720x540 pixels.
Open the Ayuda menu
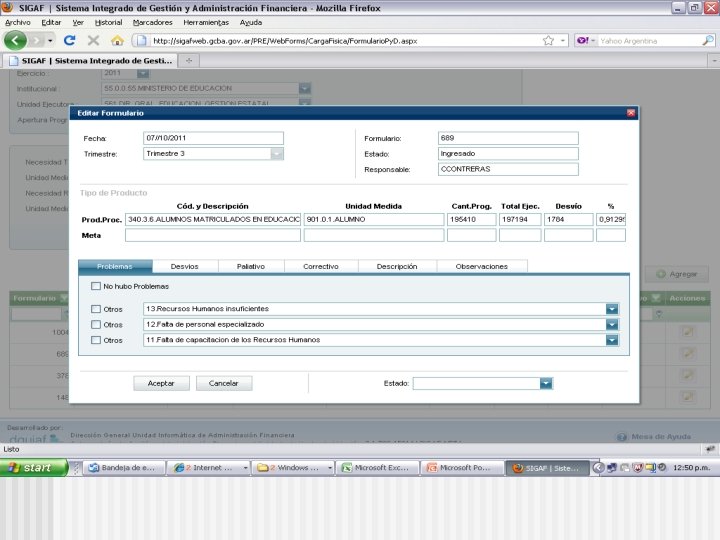point(251,22)
